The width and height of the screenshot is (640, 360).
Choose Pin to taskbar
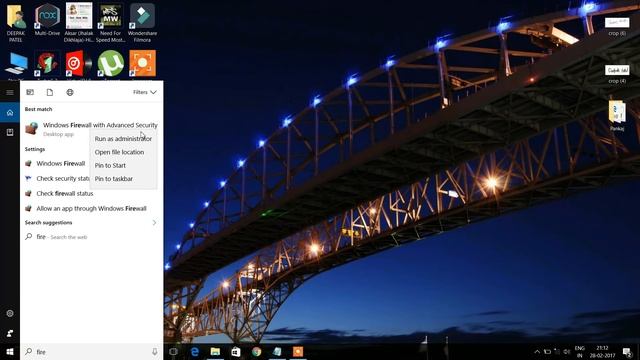point(123,179)
